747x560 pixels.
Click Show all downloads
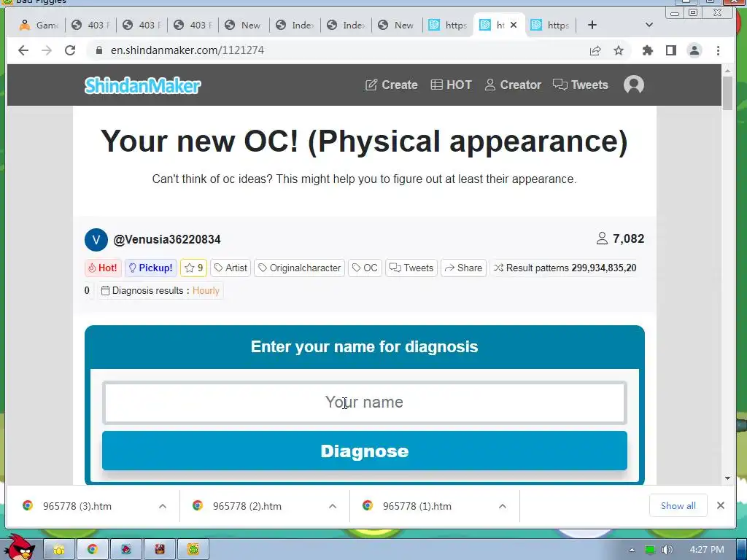coord(678,506)
